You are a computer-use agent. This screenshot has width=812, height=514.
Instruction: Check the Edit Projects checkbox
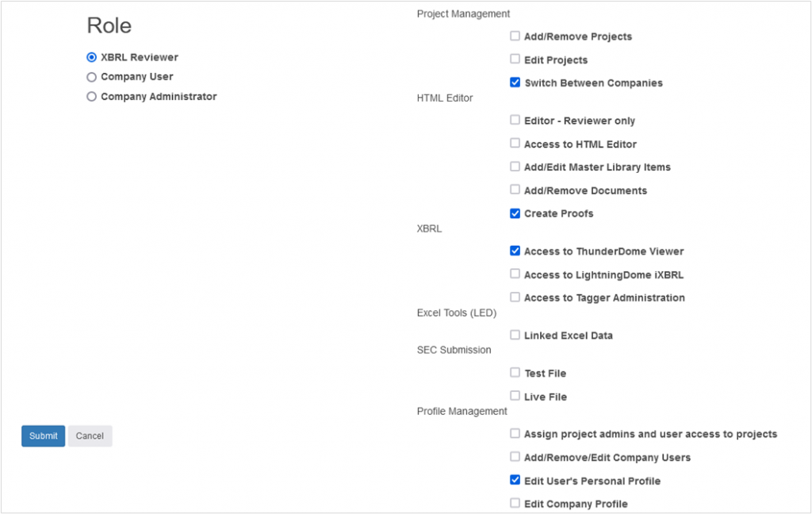click(515, 59)
